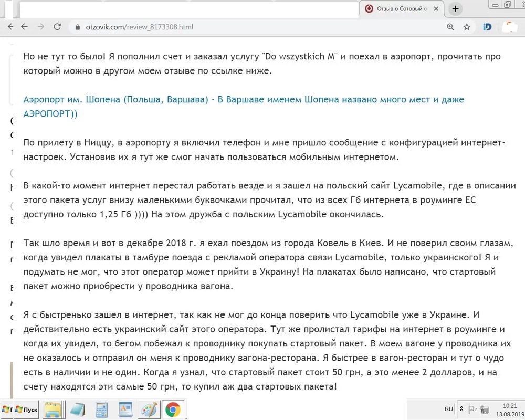Launch Paint from the taskbar
This screenshot has height=420, width=525.
point(149,409)
